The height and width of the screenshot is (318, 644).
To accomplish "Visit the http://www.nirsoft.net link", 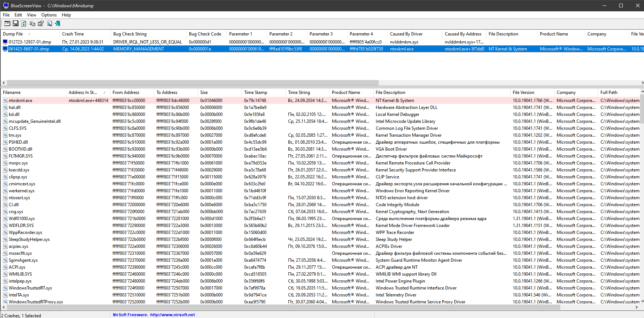I will click(173, 315).
